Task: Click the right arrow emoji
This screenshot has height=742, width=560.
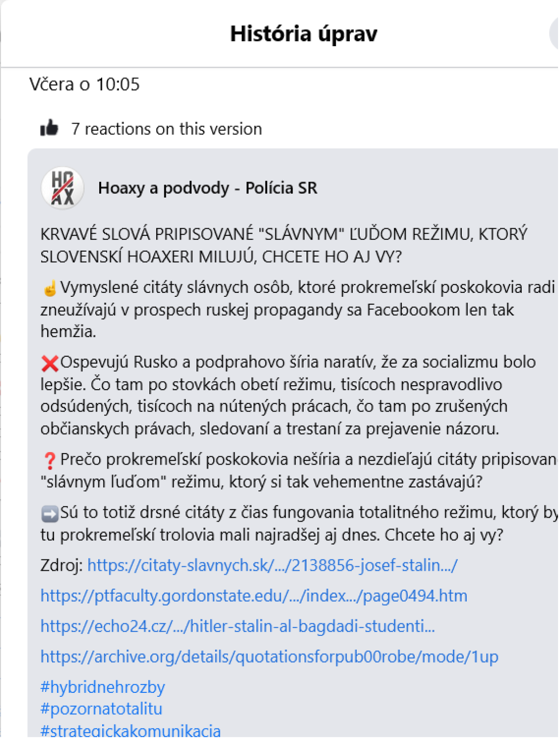Action: click(50, 514)
